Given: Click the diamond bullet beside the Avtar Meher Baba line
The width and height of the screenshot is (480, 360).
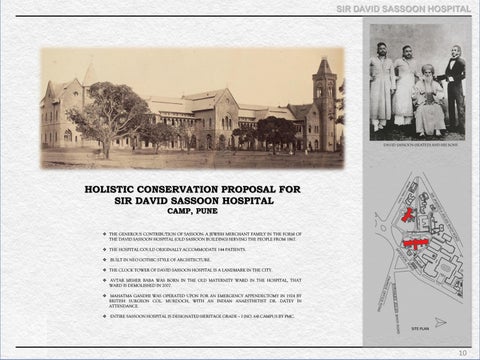Looking at the screenshot, I should 105,280.
